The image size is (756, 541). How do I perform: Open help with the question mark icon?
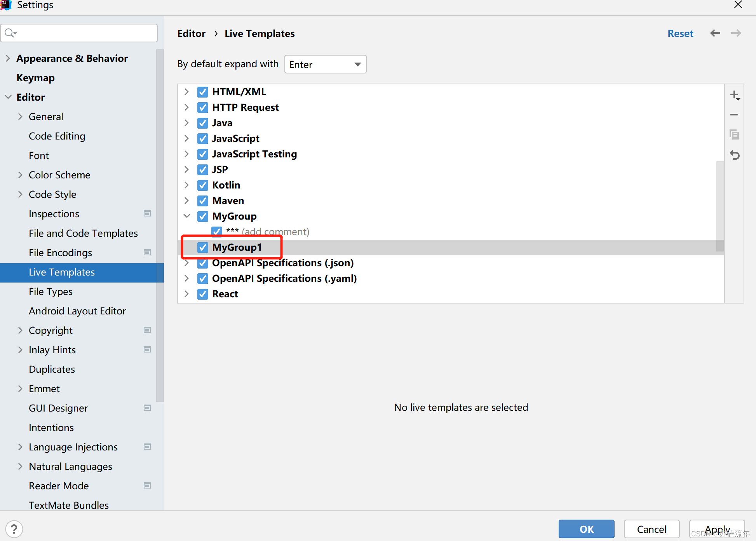tap(14, 529)
